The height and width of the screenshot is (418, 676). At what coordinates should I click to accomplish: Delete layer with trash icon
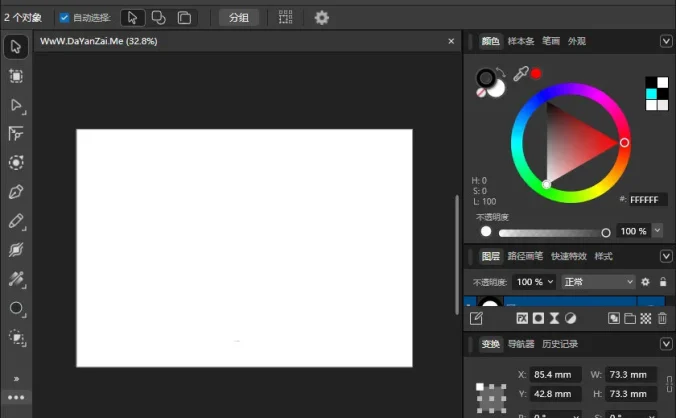662,318
